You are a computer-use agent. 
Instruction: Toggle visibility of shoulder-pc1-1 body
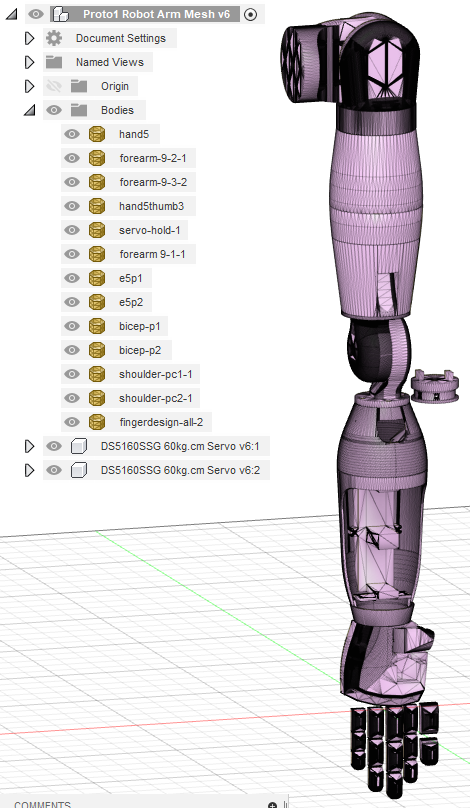(x=72, y=374)
